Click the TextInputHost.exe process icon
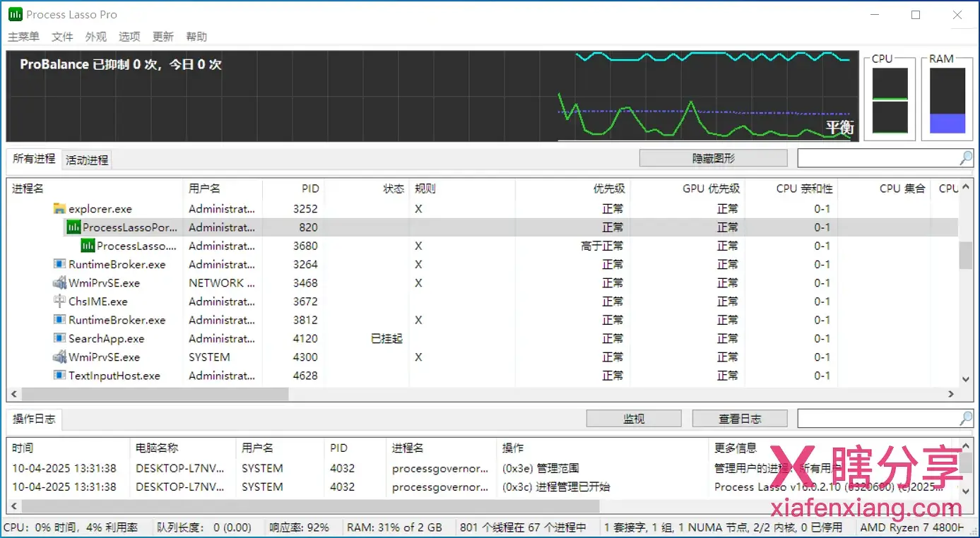The image size is (980, 538). tap(60, 376)
